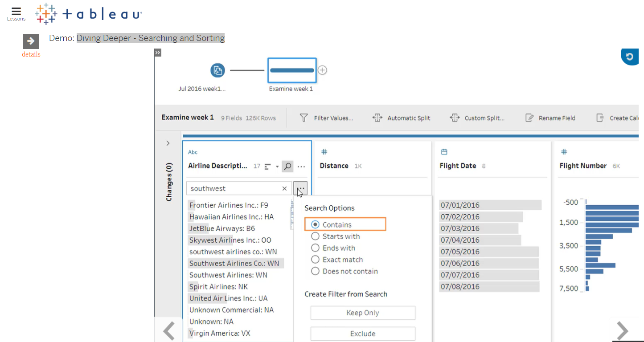Toggle search magnifier on Airline Description

click(x=288, y=167)
